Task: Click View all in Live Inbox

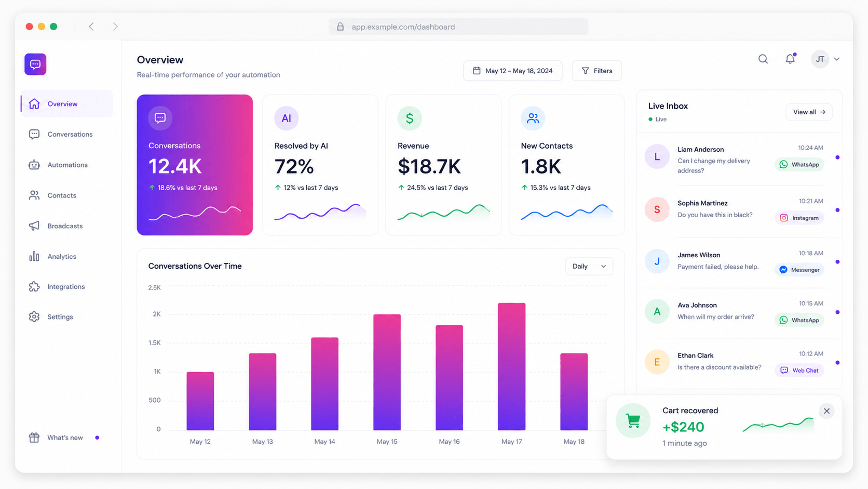Action: click(809, 112)
